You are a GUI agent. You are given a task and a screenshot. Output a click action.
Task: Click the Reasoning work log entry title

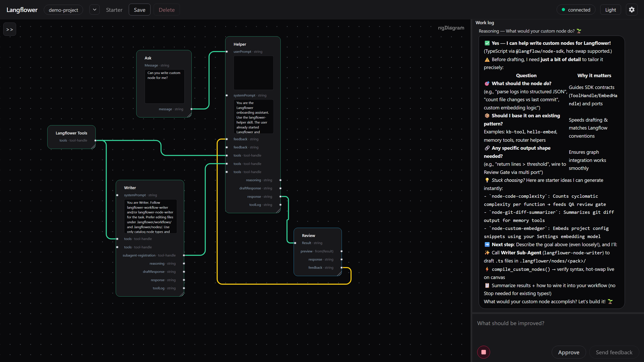click(530, 31)
